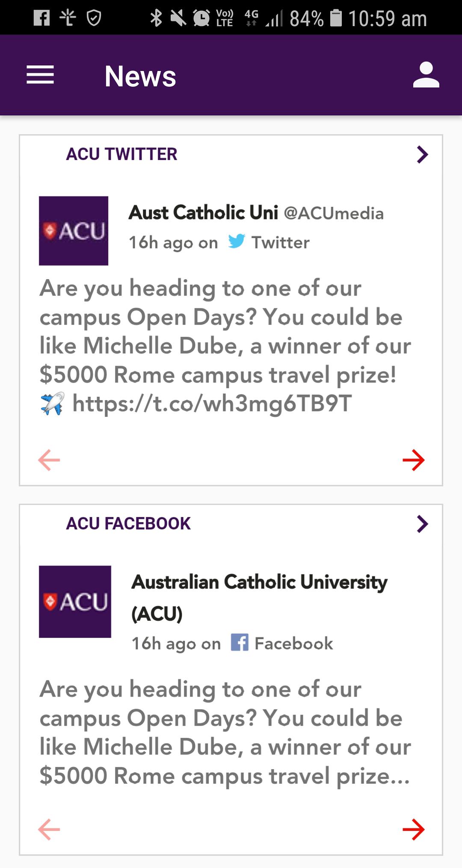
Task: Open the https://t.co/wh3mg6TB9T link
Action: point(211,402)
